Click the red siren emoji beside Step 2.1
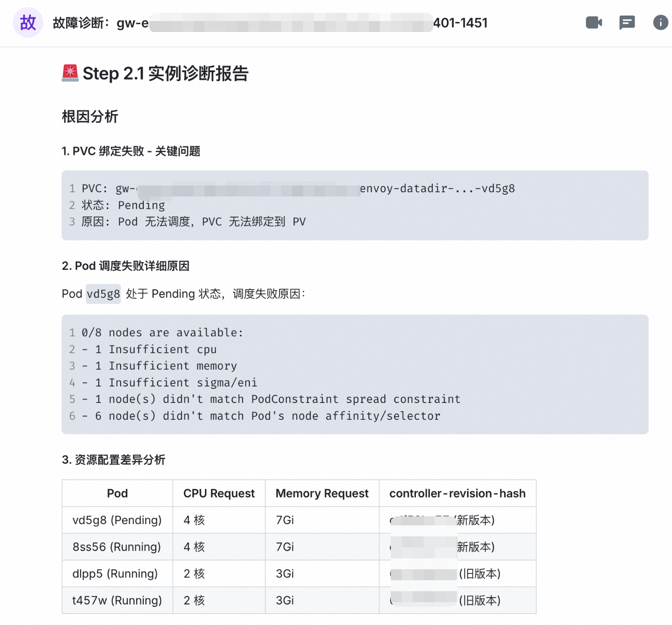The width and height of the screenshot is (672, 625). pyautogui.click(x=70, y=73)
